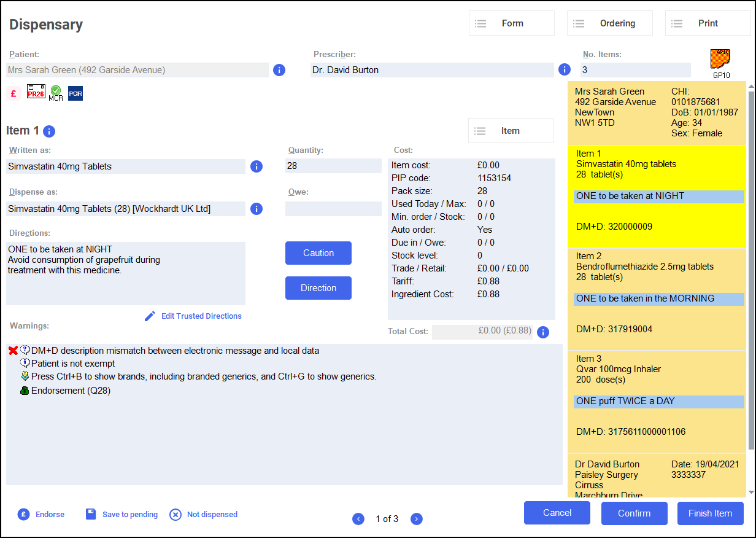Click the pound sign patient status icon
This screenshot has width=756, height=538.
pyautogui.click(x=13, y=93)
